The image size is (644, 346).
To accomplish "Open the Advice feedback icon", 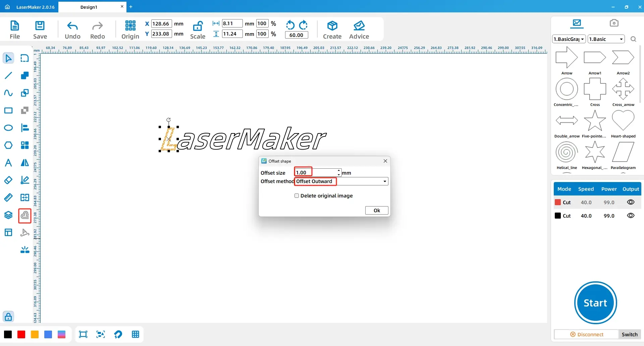I will (359, 30).
